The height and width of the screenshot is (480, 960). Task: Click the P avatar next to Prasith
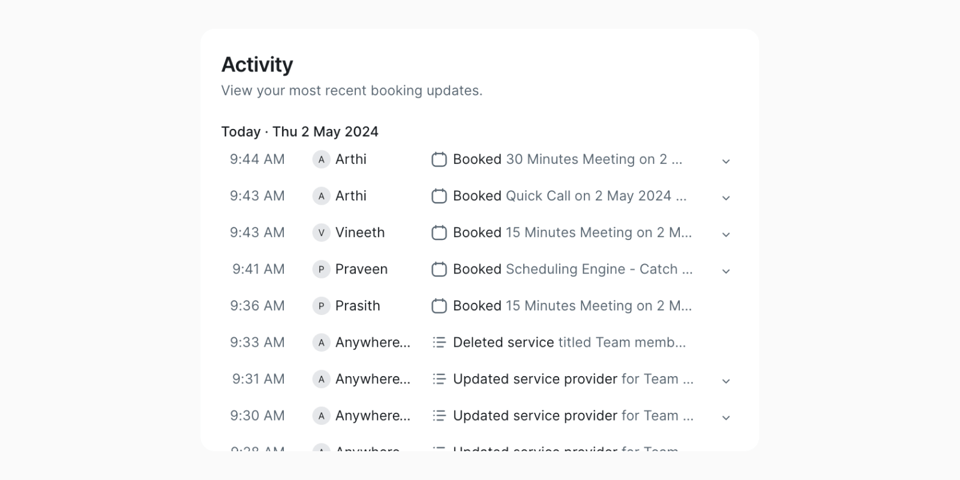[x=321, y=306]
